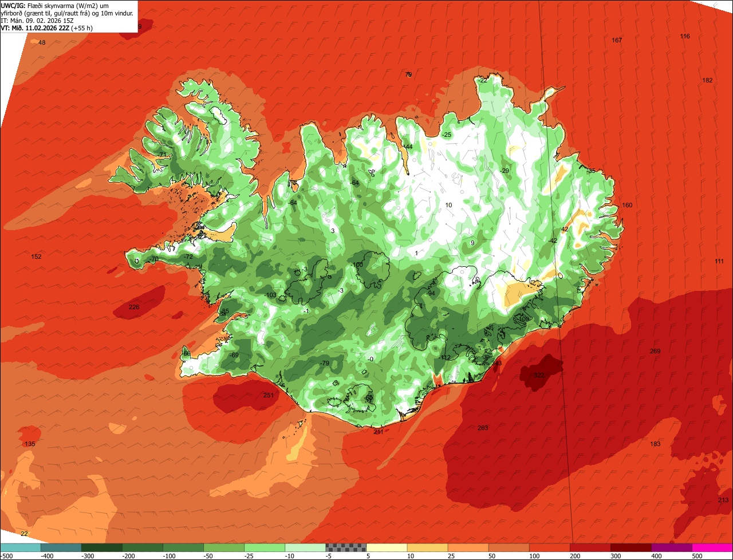
Task: Click the '500' legend label
Action: click(x=697, y=556)
